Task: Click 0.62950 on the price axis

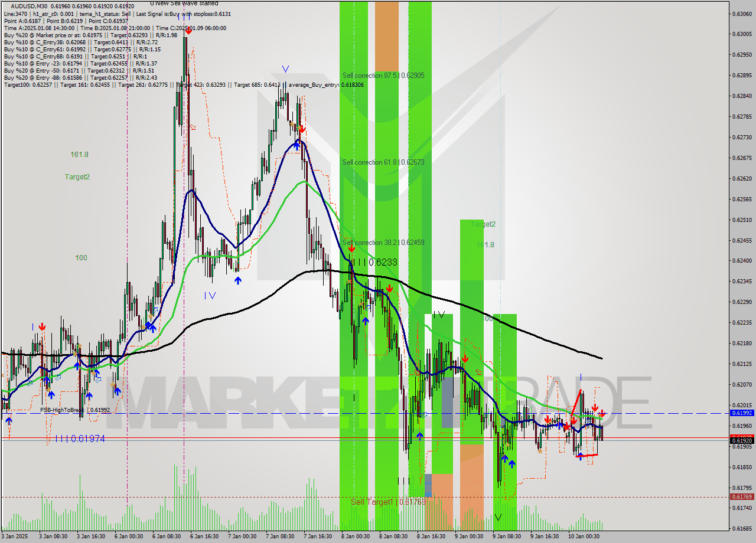Action: pos(742,54)
